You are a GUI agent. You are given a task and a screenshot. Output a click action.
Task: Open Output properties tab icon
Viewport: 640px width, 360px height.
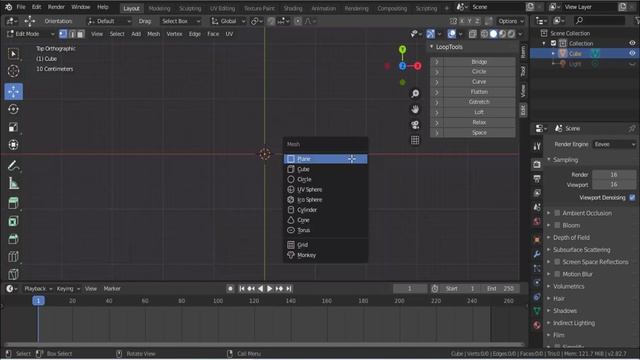point(537,178)
